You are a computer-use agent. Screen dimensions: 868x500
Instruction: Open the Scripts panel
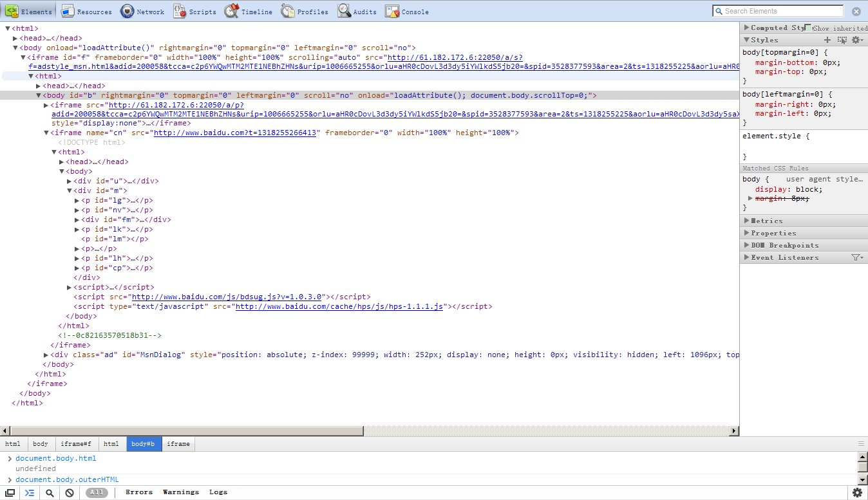coord(195,11)
